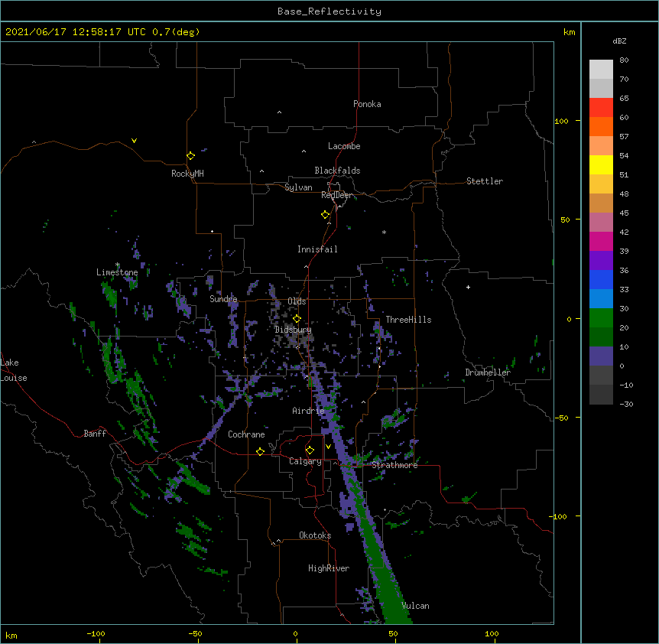659x644 pixels.
Task: Click the Sylvan label on the map
Action: pos(298,187)
